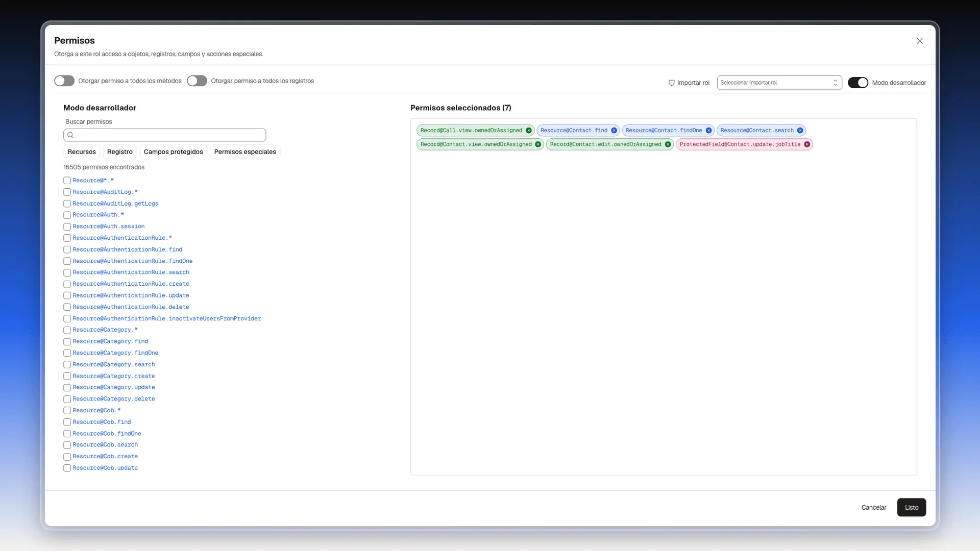Toggle Otorgar permiso a todos los métodos
Image resolution: width=980 pixels, height=551 pixels.
[64, 81]
